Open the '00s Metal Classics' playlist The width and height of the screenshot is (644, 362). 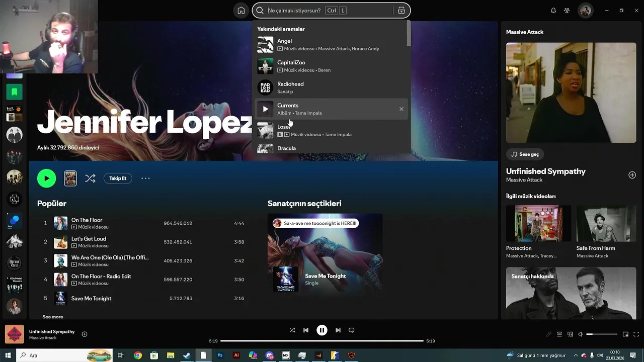pos(14,285)
